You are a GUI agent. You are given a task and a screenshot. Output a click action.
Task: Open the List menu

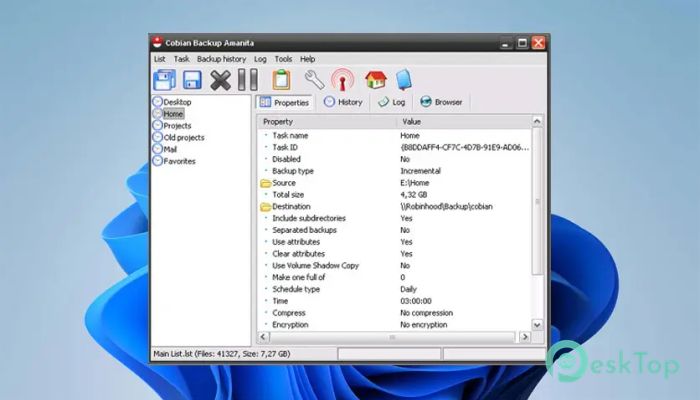pyautogui.click(x=159, y=59)
